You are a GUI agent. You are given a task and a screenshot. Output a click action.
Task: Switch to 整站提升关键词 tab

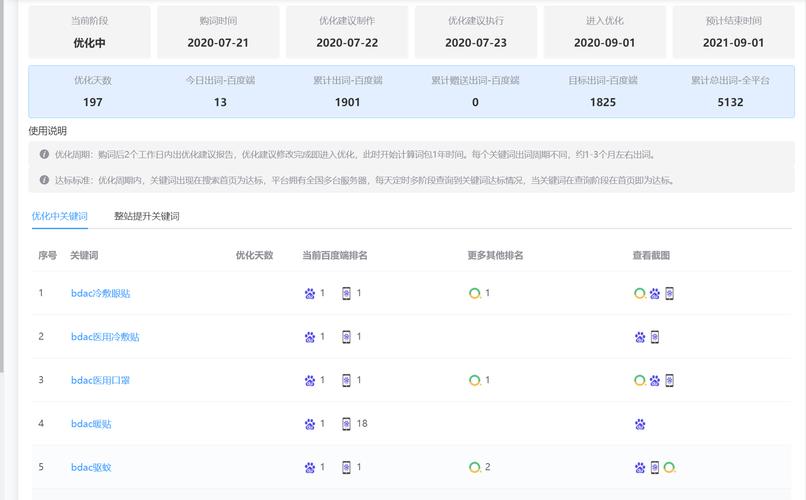147,216
